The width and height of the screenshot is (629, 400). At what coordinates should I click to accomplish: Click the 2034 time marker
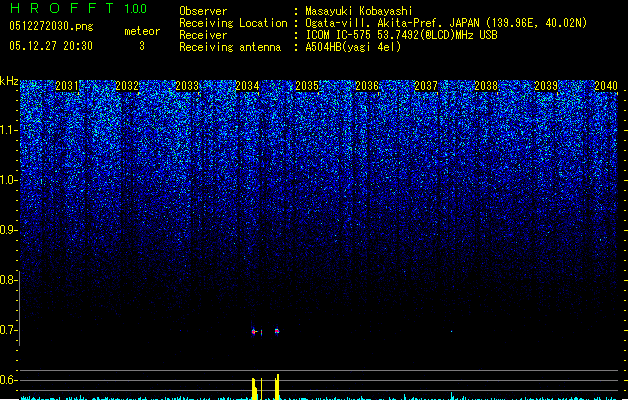coord(247,86)
